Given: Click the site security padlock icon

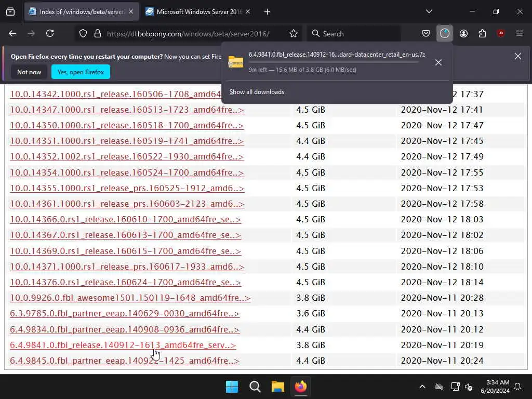Looking at the screenshot, I should pyautogui.click(x=98, y=34).
